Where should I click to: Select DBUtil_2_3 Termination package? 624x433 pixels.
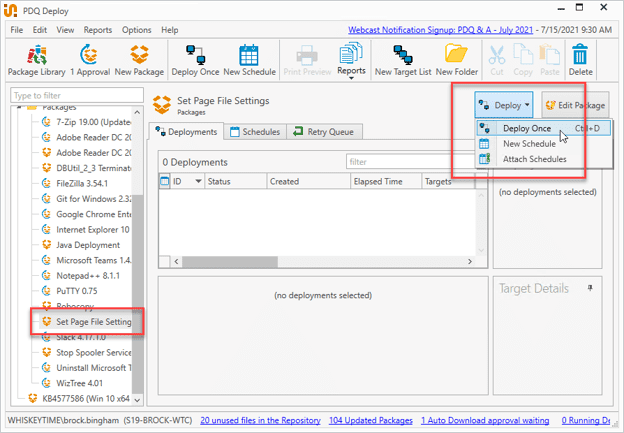pyautogui.click(x=86, y=168)
